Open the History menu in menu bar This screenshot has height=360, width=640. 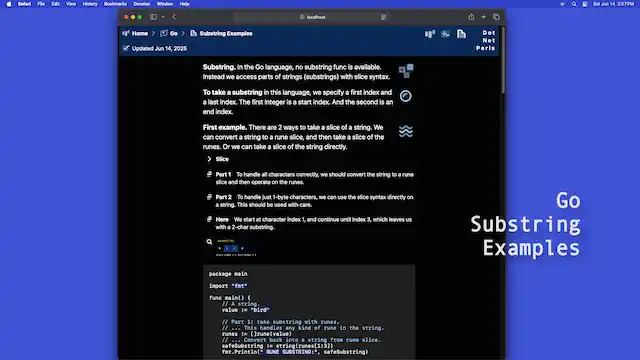click(90, 4)
